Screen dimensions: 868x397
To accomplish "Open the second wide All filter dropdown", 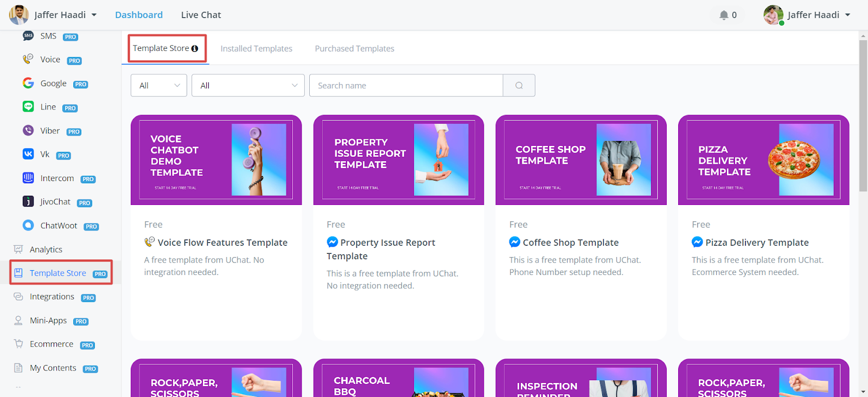I will 248,85.
